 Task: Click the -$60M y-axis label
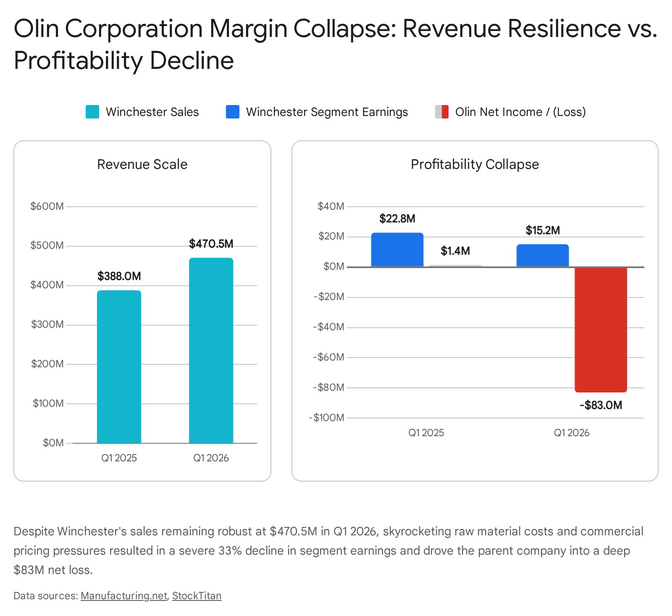[328, 357]
